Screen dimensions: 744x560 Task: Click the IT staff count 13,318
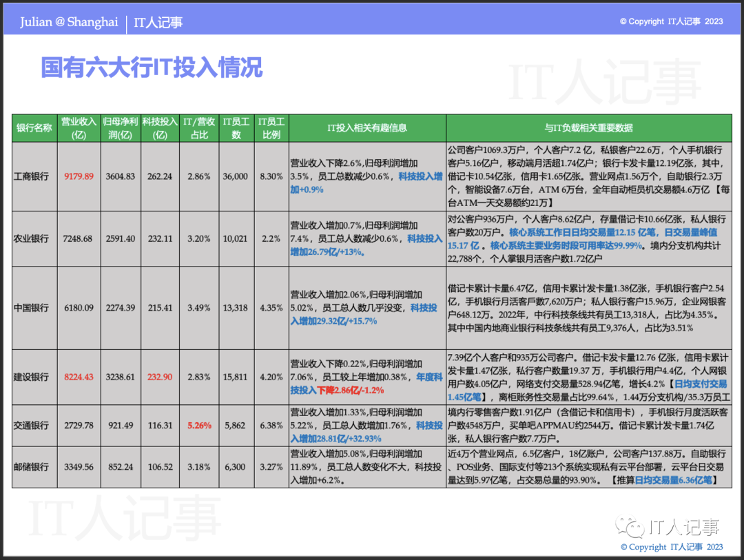pos(236,308)
